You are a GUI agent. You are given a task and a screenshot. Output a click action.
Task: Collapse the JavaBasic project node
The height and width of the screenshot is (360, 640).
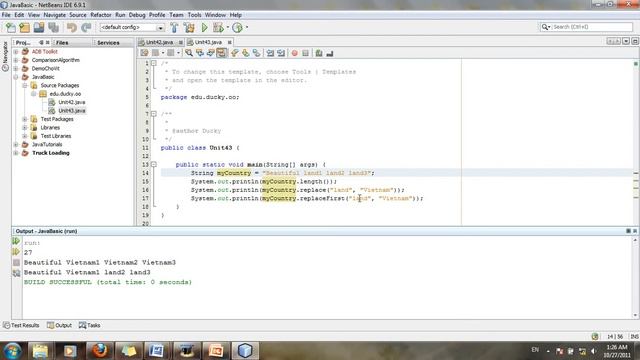pyautogui.click(x=16, y=77)
